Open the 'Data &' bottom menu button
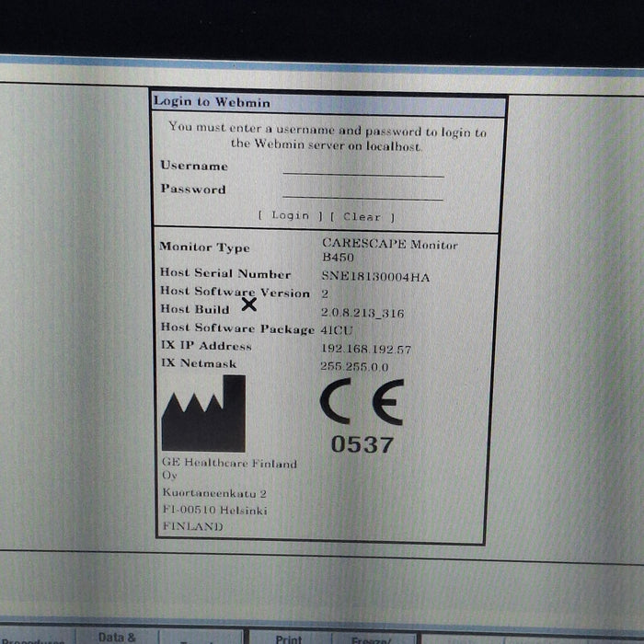This screenshot has height=644, width=644. tap(117, 637)
